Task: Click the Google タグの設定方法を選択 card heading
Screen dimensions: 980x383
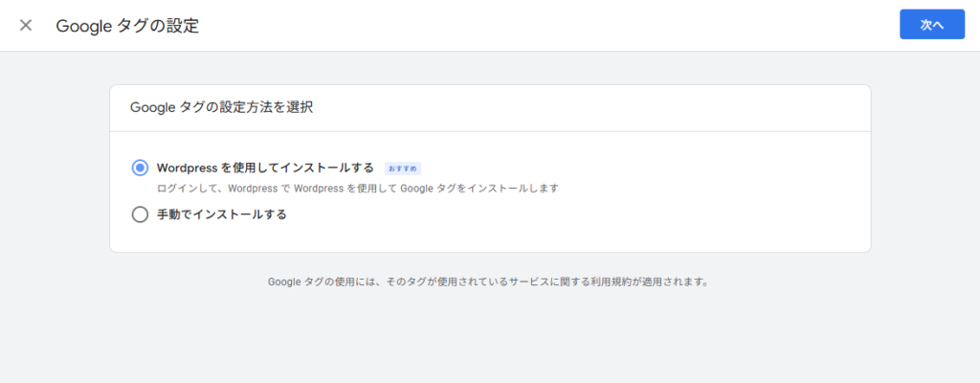Action: pyautogui.click(x=221, y=108)
